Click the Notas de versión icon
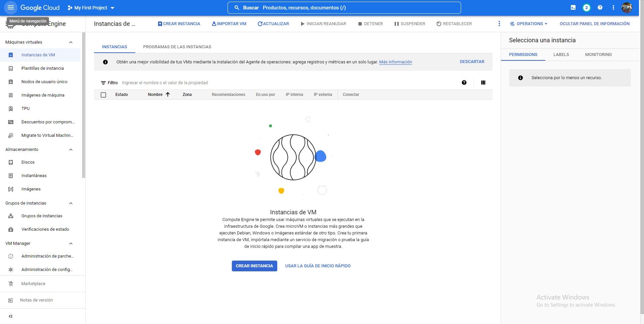644x324 pixels. [11, 300]
